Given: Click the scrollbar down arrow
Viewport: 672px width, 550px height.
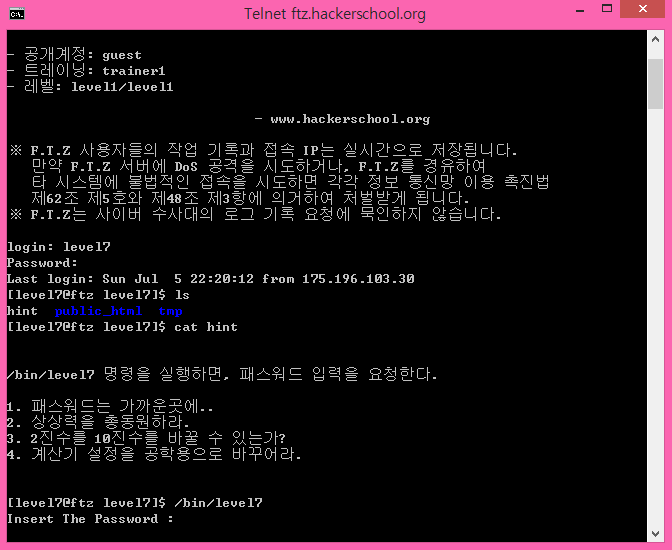Looking at the screenshot, I should 655,534.
